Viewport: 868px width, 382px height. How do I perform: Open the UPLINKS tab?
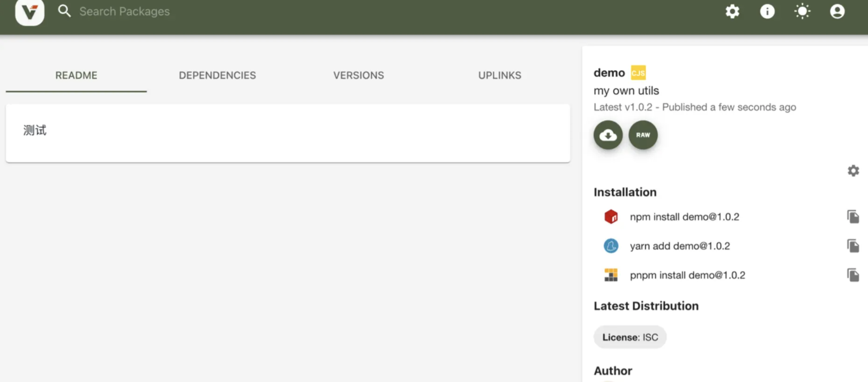500,75
